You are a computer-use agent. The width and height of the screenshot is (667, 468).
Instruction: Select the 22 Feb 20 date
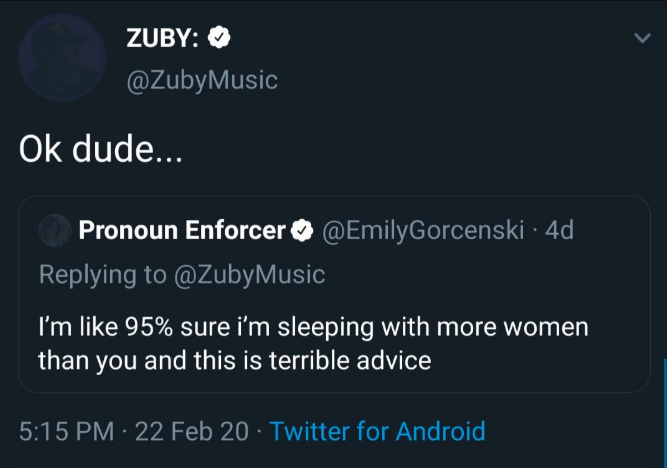pyautogui.click(x=194, y=432)
